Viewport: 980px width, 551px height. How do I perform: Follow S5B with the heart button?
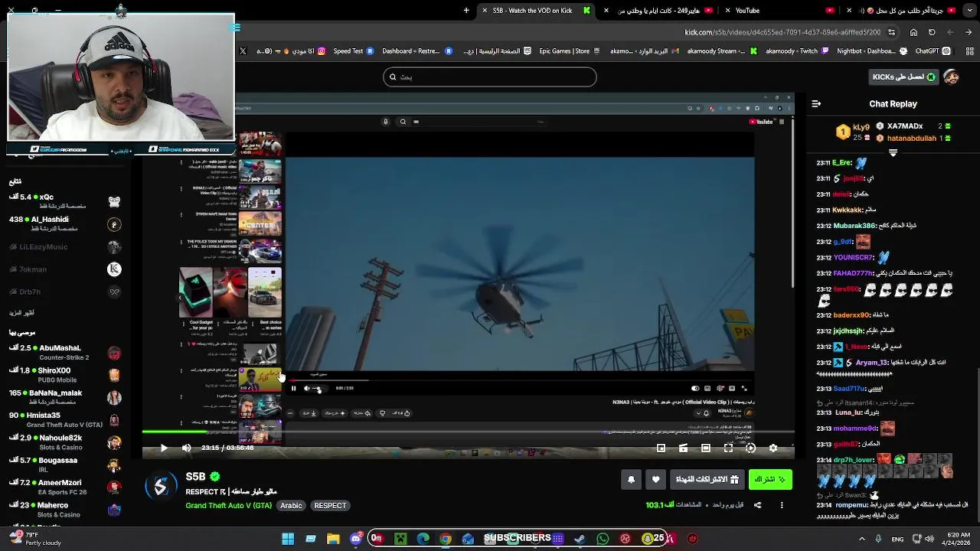[x=655, y=480]
